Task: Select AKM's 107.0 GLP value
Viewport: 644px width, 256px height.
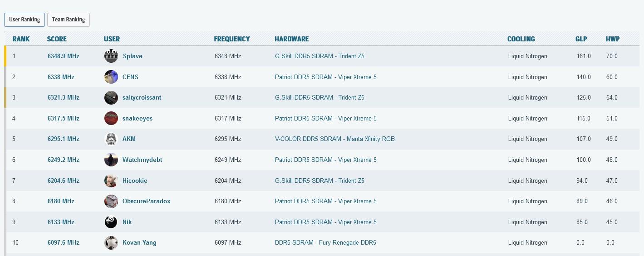Action: tap(584, 139)
